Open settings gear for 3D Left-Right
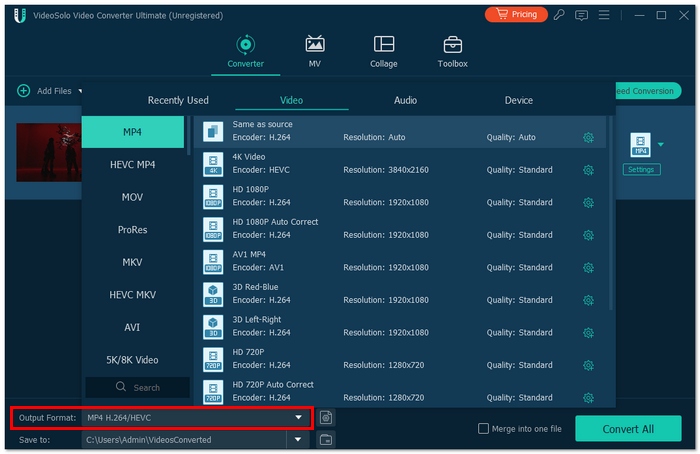The width and height of the screenshot is (700, 454). pyautogui.click(x=588, y=333)
